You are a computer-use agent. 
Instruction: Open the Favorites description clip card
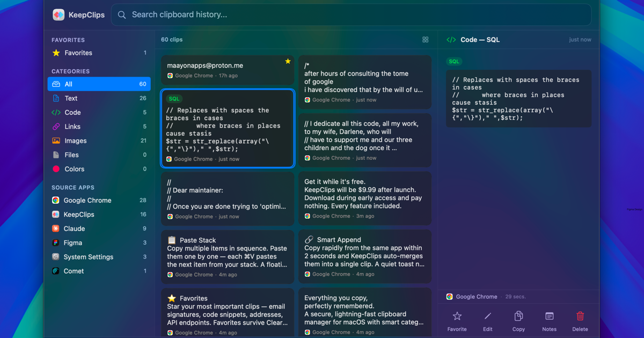[228, 313]
